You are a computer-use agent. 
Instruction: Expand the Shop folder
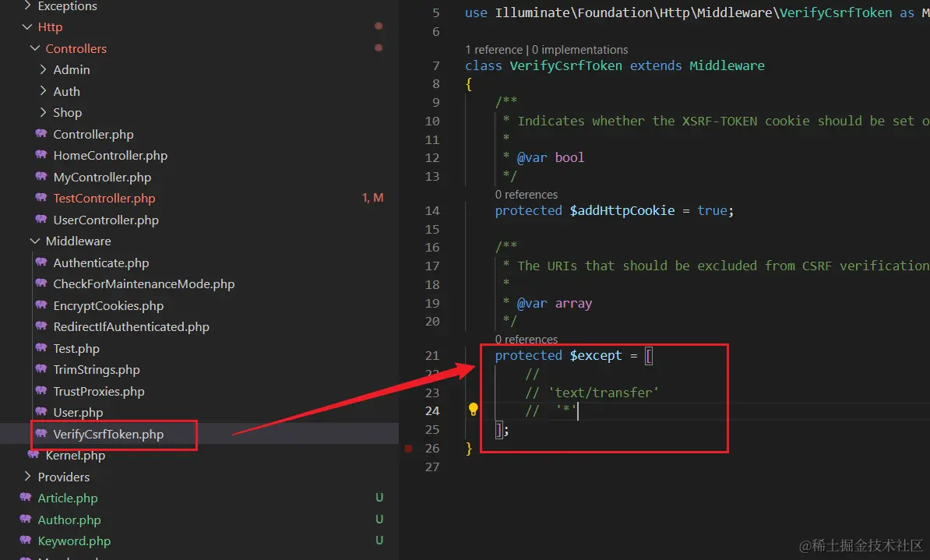[x=43, y=112]
